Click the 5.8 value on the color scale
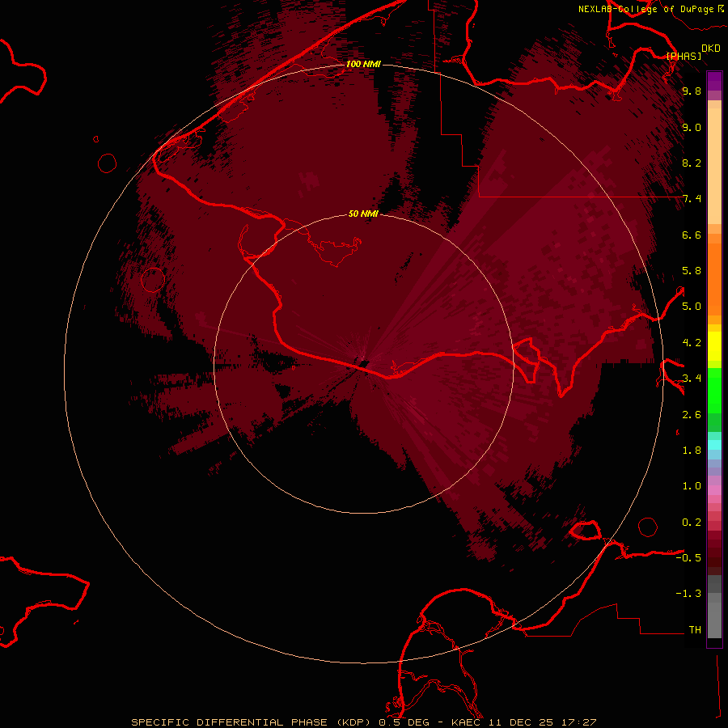This screenshot has height=728, width=728. (x=692, y=271)
